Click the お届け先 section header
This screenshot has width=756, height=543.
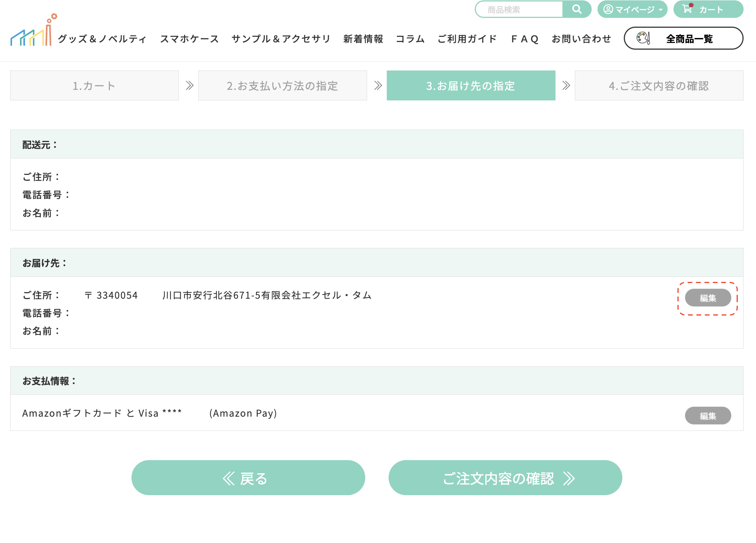point(377,263)
